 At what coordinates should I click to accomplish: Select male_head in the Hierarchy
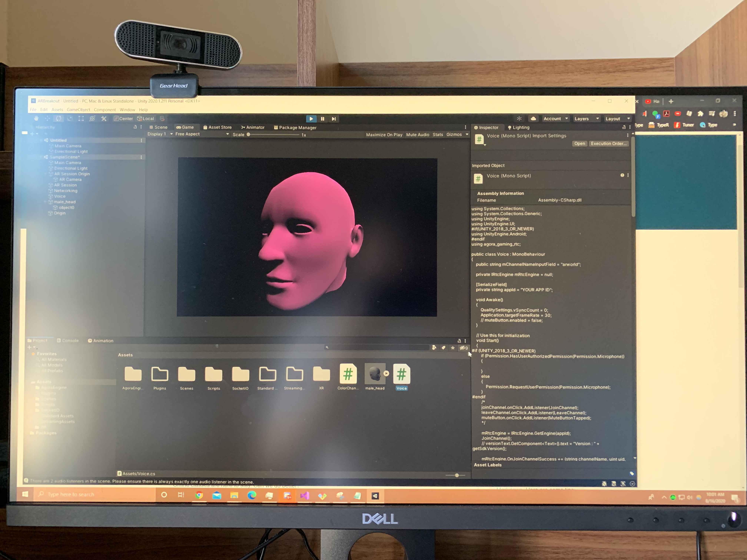65,202
